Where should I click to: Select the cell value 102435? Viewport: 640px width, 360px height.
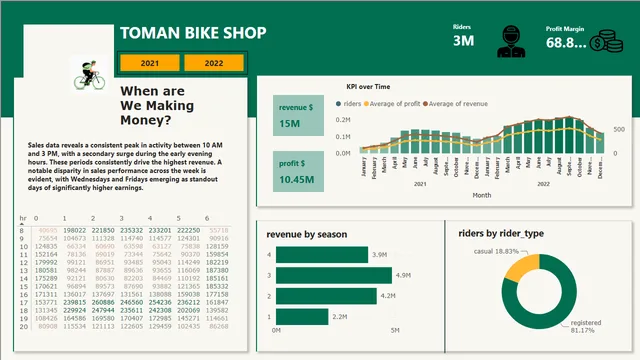coord(189,327)
